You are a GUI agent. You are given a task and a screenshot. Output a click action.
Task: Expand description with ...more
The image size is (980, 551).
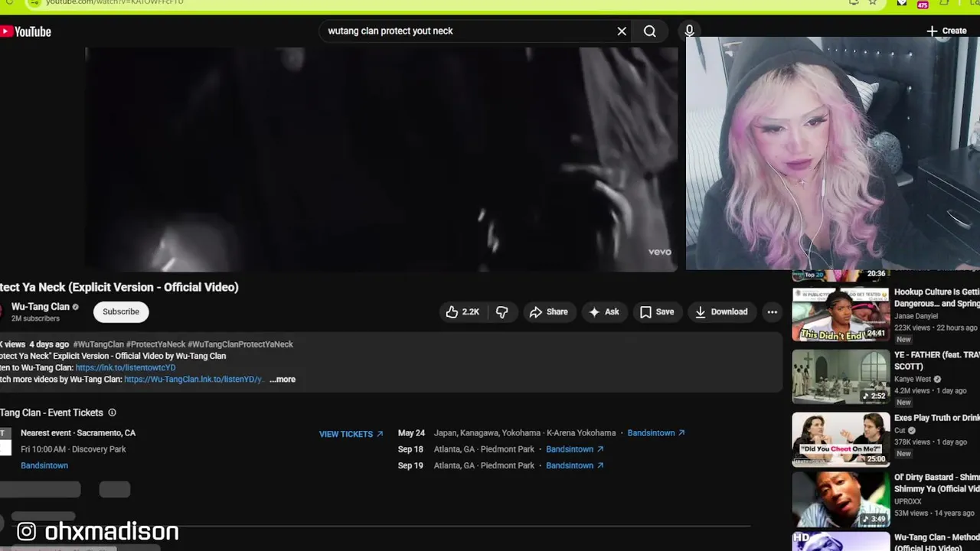283,380
